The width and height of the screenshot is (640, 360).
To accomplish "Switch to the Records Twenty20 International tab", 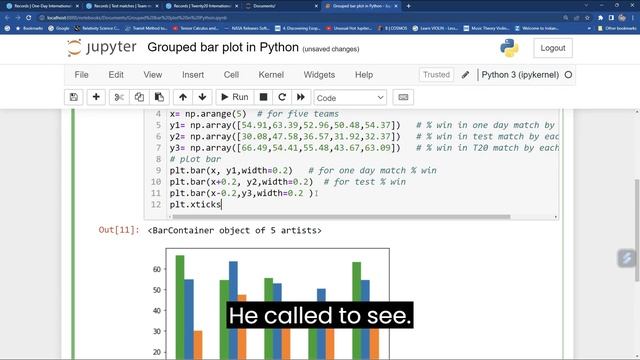I will coord(202,6).
